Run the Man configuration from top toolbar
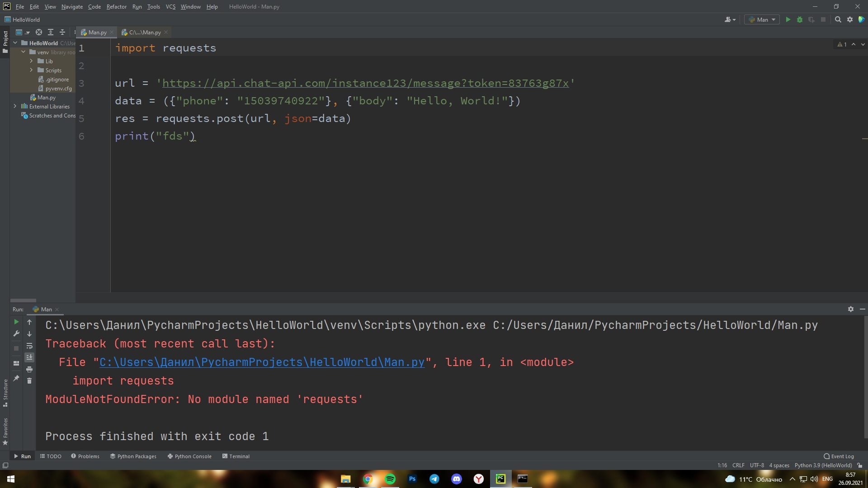 click(x=788, y=19)
